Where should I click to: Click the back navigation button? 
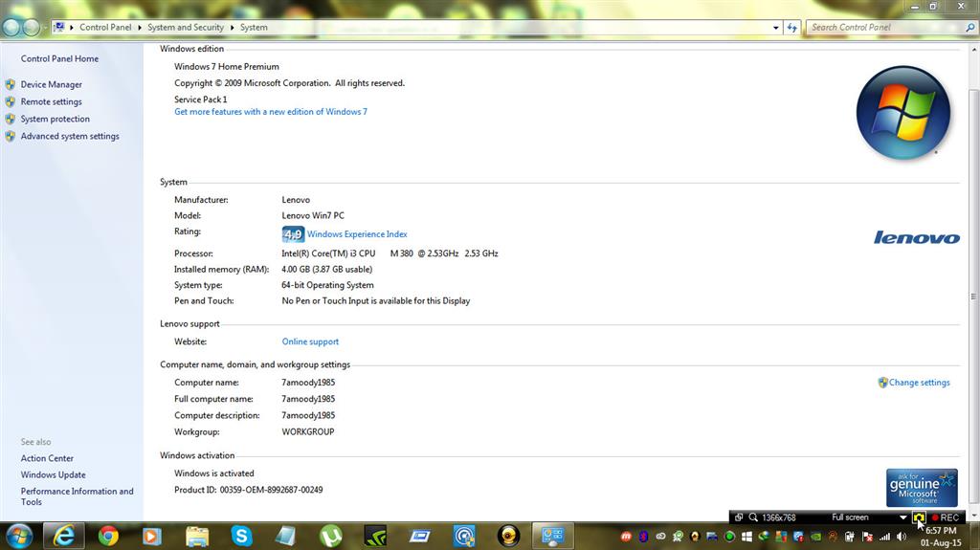[x=11, y=28]
